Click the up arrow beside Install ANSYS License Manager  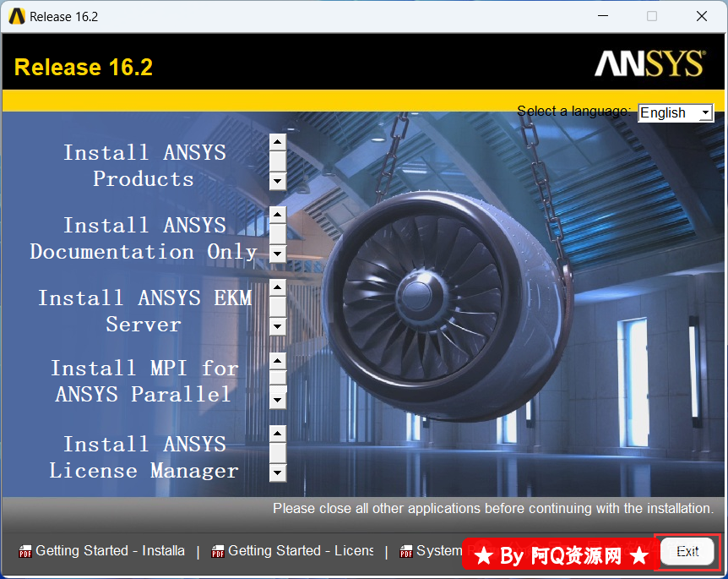pos(278,434)
